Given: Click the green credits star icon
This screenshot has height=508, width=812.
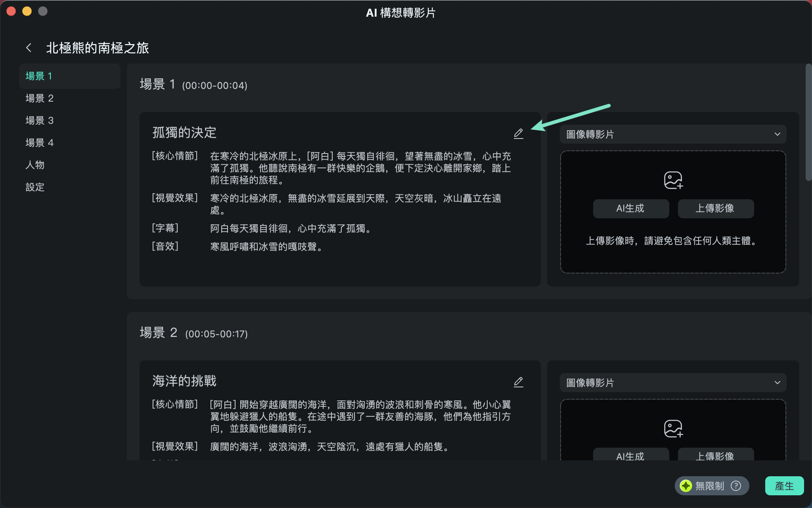Looking at the screenshot, I should 686,486.
